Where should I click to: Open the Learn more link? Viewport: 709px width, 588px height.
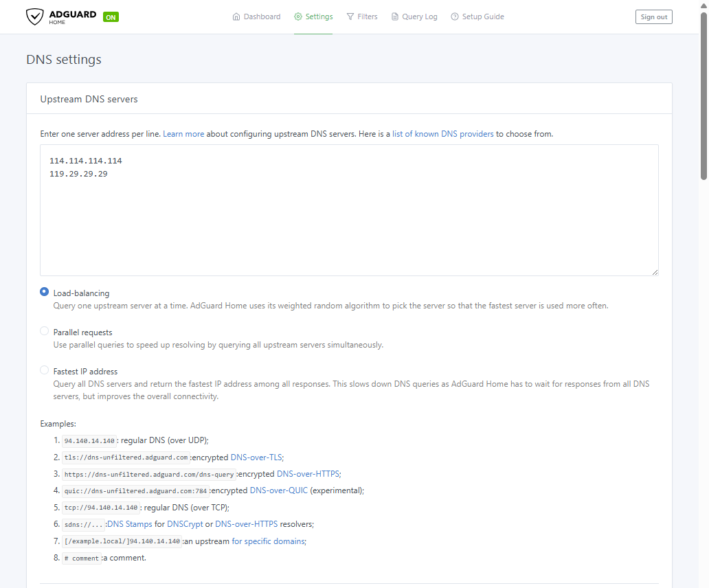tap(183, 134)
